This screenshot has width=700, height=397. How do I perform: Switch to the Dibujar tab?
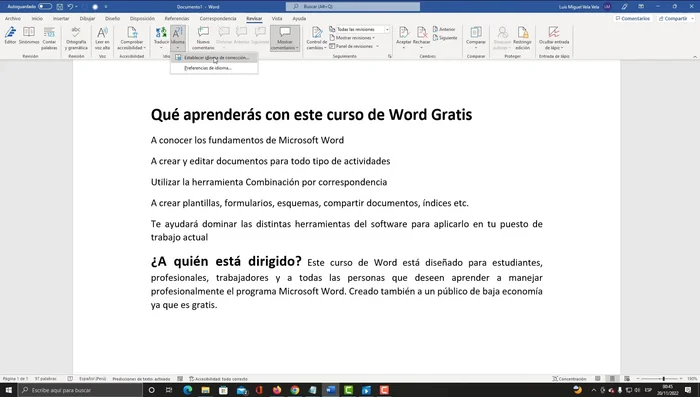click(x=88, y=19)
